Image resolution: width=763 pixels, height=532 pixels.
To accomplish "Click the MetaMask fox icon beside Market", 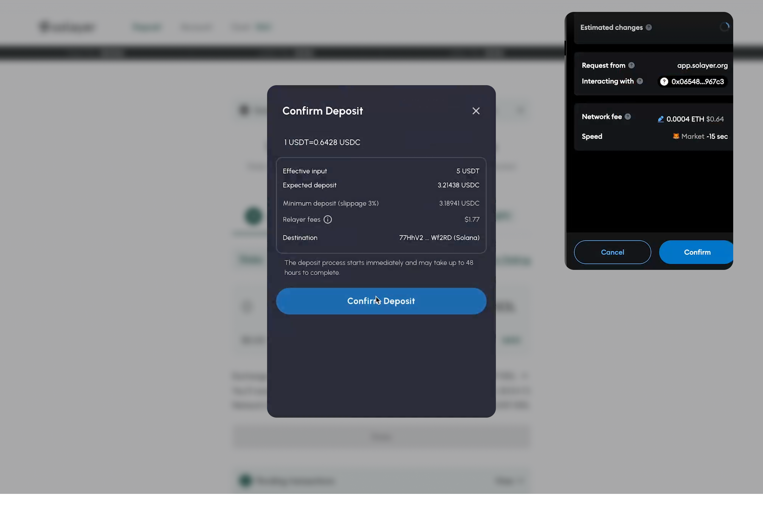I will [676, 136].
